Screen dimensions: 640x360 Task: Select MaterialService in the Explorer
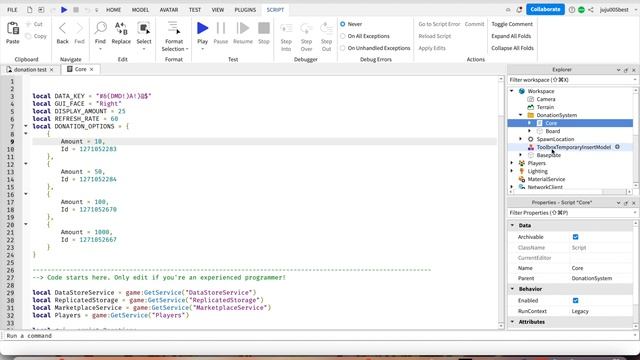pyautogui.click(x=546, y=179)
